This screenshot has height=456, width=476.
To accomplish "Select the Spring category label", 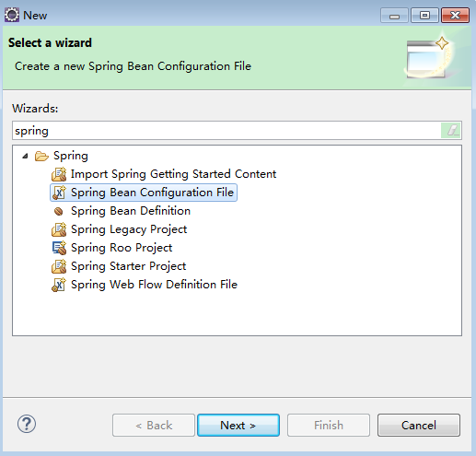I will [x=71, y=156].
